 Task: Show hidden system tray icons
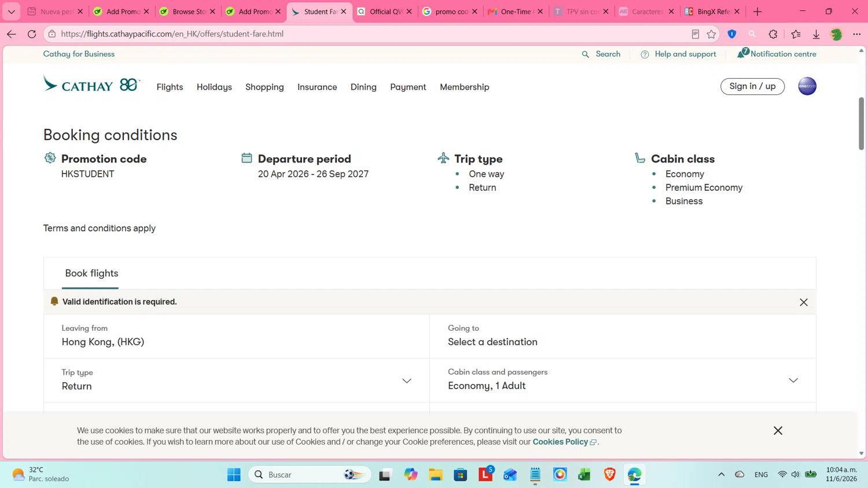pos(721,475)
